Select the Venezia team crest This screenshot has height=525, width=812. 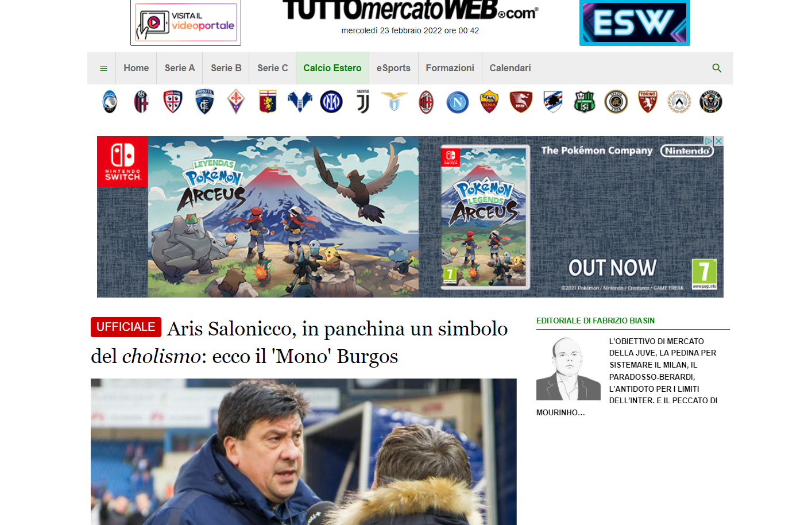711,102
